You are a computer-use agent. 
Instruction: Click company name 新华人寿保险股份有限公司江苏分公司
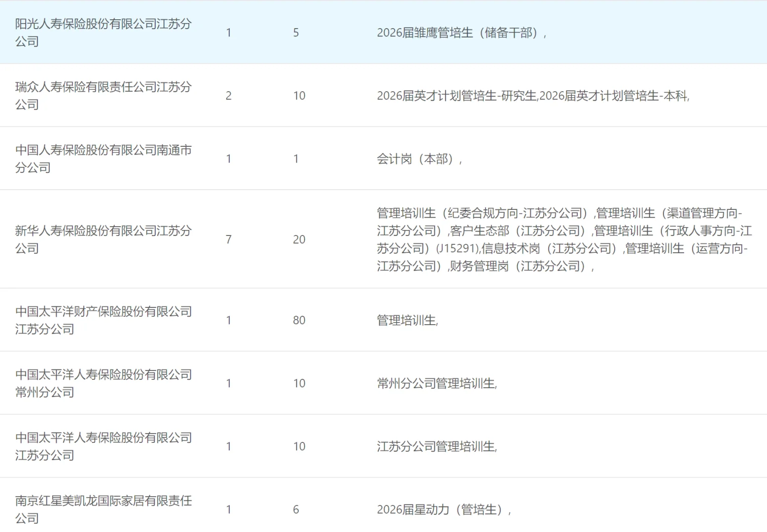click(103, 239)
